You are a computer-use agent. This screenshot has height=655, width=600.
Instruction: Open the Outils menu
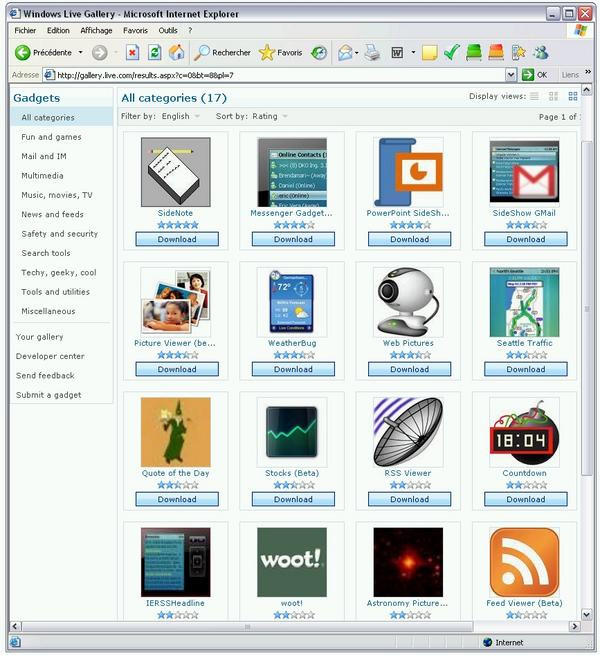(x=168, y=30)
